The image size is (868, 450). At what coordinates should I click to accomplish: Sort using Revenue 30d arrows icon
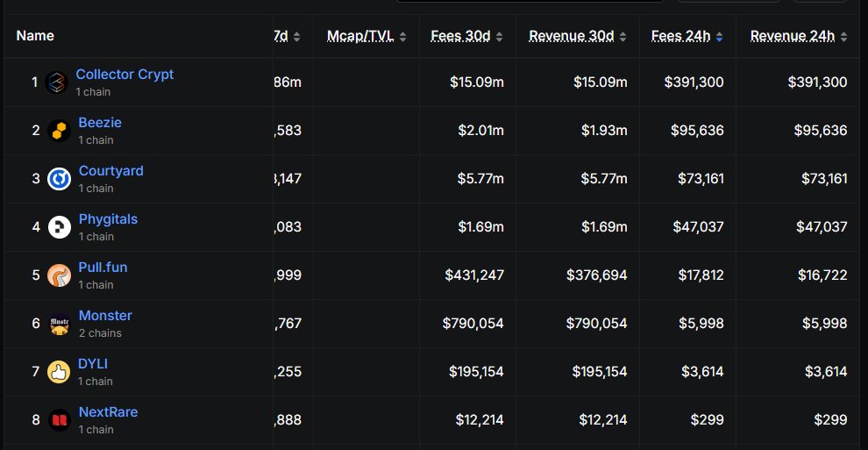[x=623, y=37]
